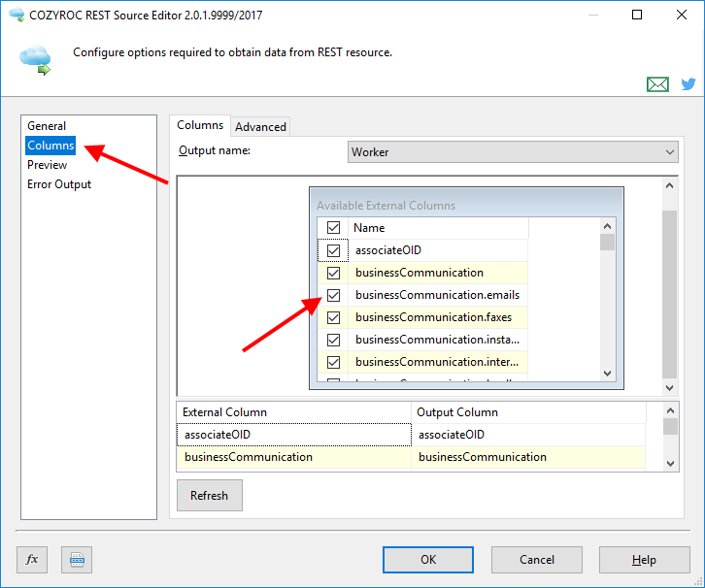705x588 pixels.
Task: Click the scroll thumb of the outer columns pane
Action: coord(669,294)
